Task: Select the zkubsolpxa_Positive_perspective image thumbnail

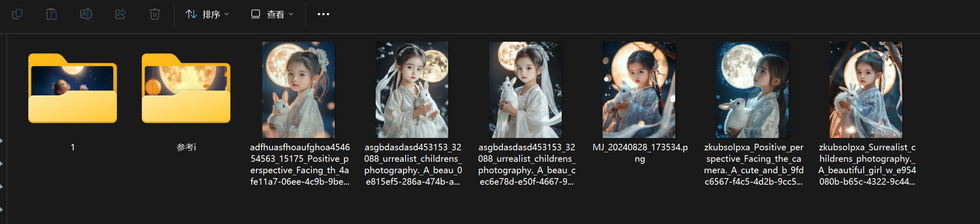Action: pyautogui.click(x=752, y=90)
